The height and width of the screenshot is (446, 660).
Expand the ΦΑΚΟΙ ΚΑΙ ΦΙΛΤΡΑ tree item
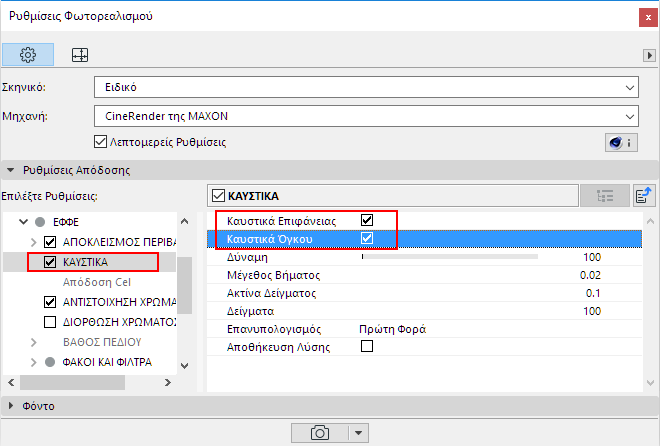pos(34,362)
